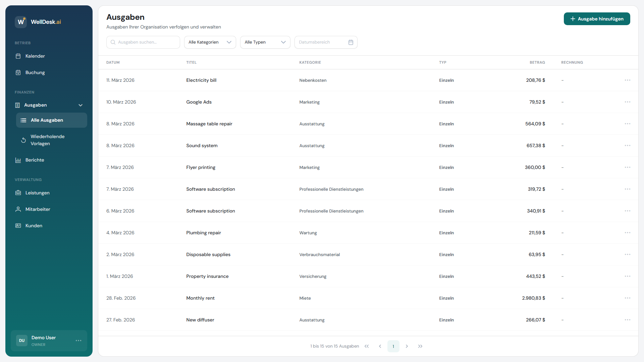Open Berichte reports chart icon
This screenshot has width=644, height=362.
point(18,160)
